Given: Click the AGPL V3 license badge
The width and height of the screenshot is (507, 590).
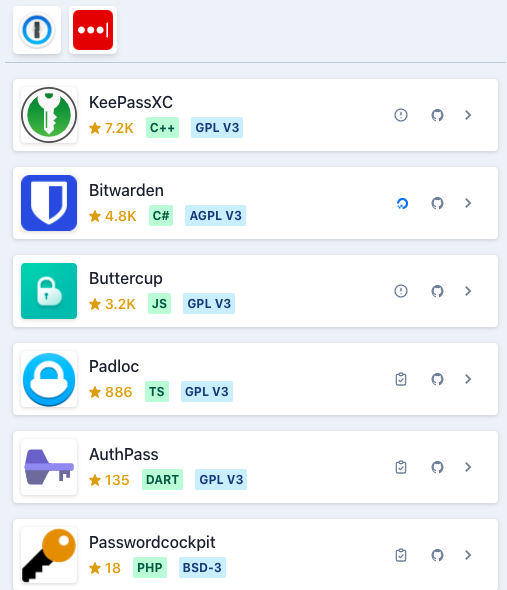Looking at the screenshot, I should (x=215, y=216).
